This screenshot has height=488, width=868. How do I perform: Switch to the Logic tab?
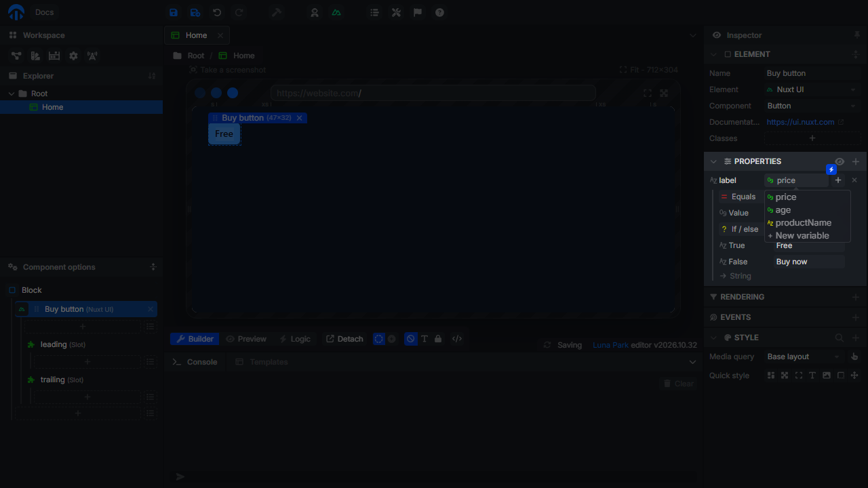pyautogui.click(x=295, y=339)
